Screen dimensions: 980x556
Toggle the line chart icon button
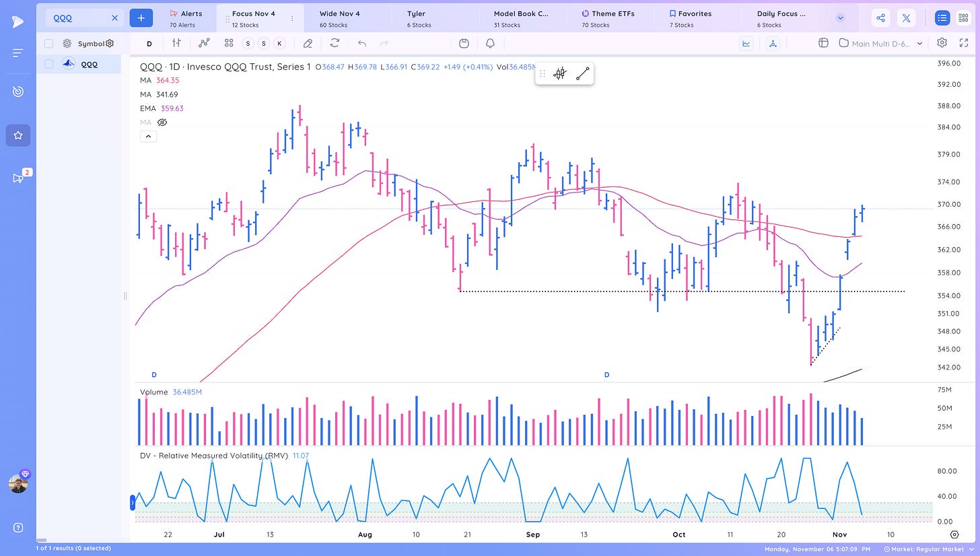(746, 43)
